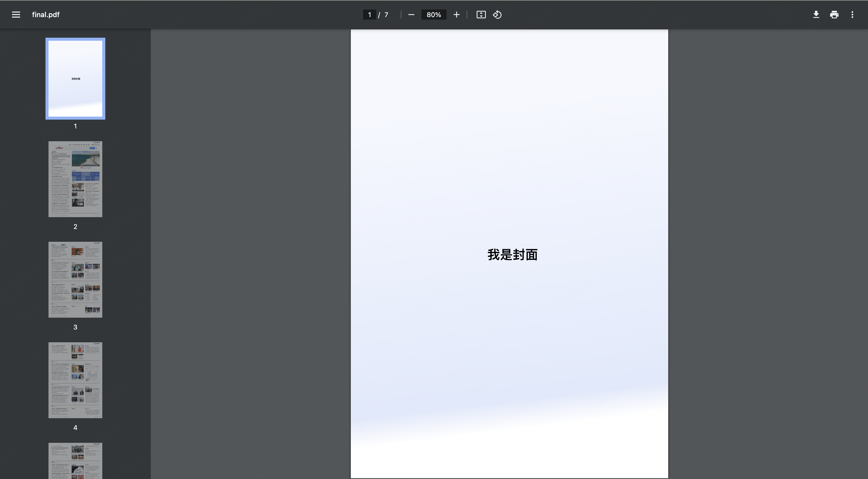Toggle the sidebar hamburger menu
Screen dimensions: 868x479
[16, 15]
